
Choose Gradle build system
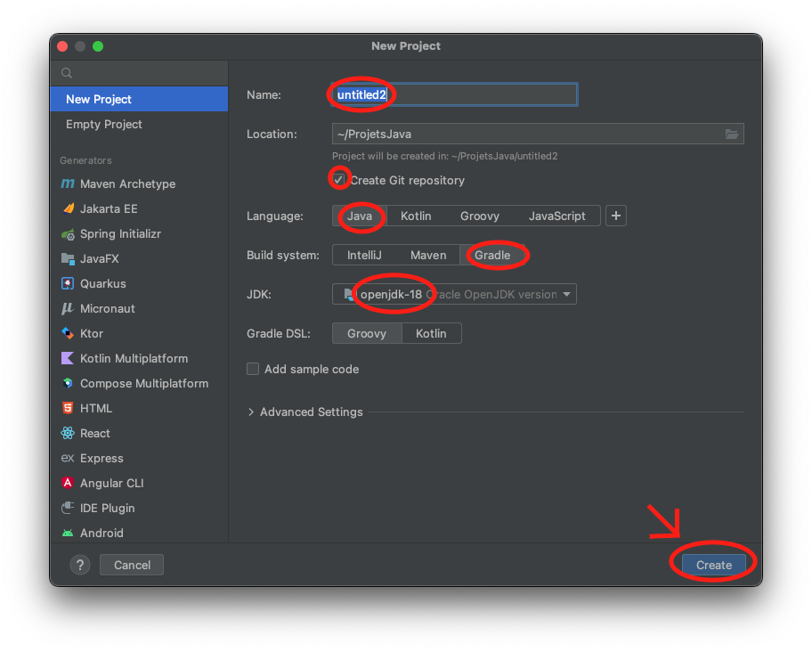tap(492, 256)
